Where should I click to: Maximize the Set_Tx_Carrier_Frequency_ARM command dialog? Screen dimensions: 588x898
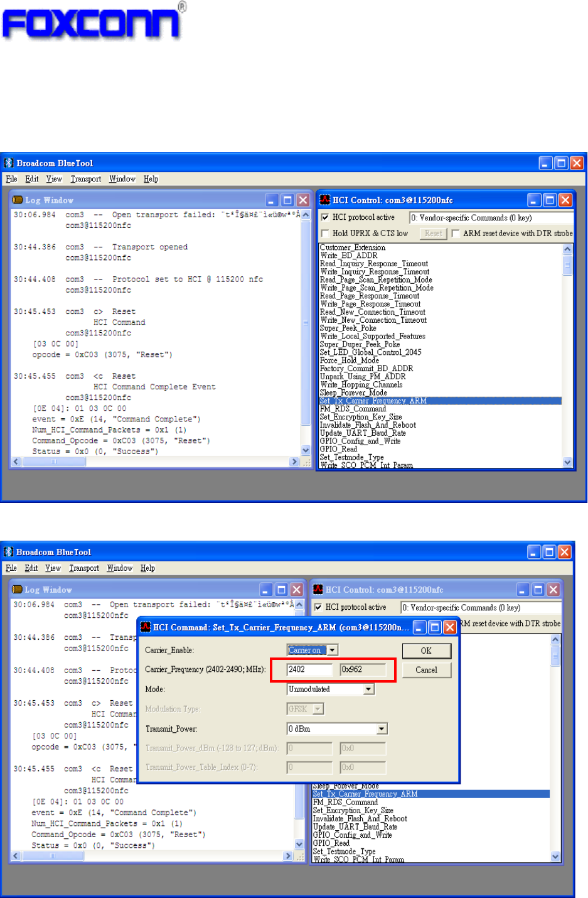[x=434, y=627]
